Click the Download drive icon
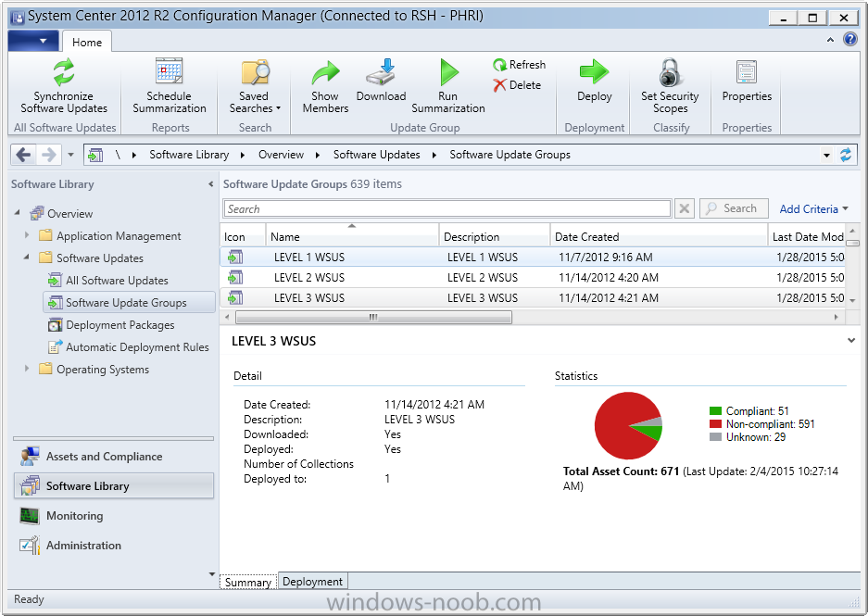 (381, 72)
